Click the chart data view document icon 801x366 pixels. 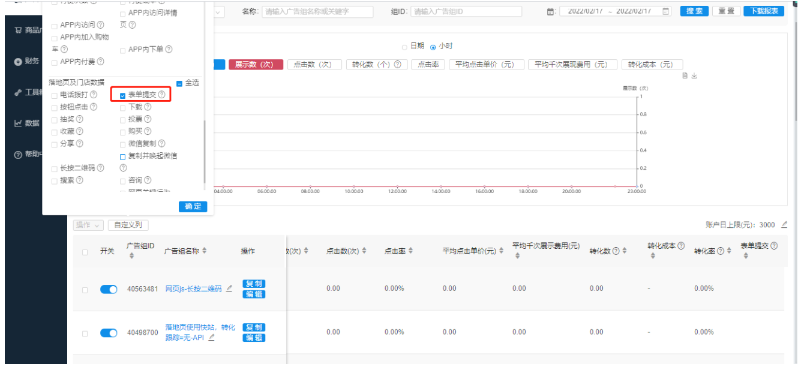click(x=686, y=76)
